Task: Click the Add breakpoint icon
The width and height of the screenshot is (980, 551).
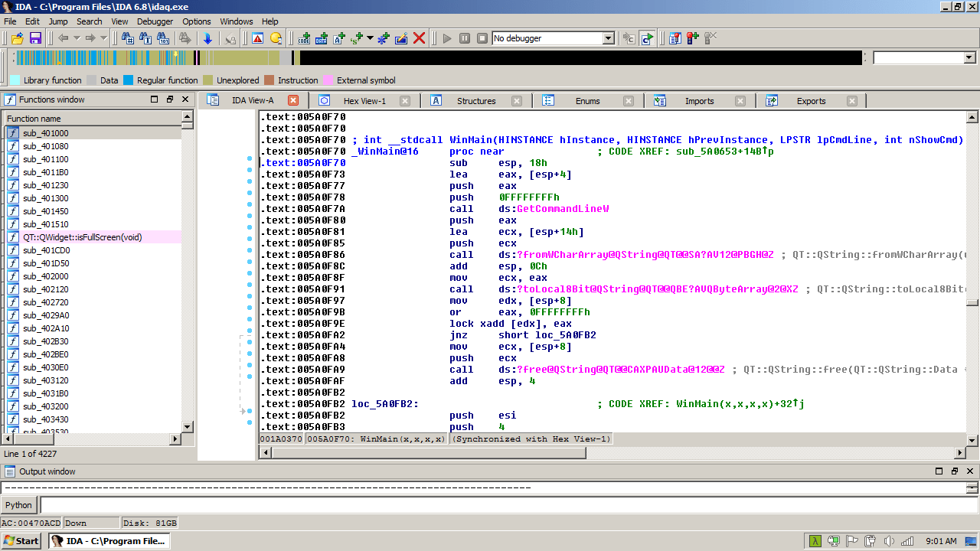Action: click(x=693, y=38)
